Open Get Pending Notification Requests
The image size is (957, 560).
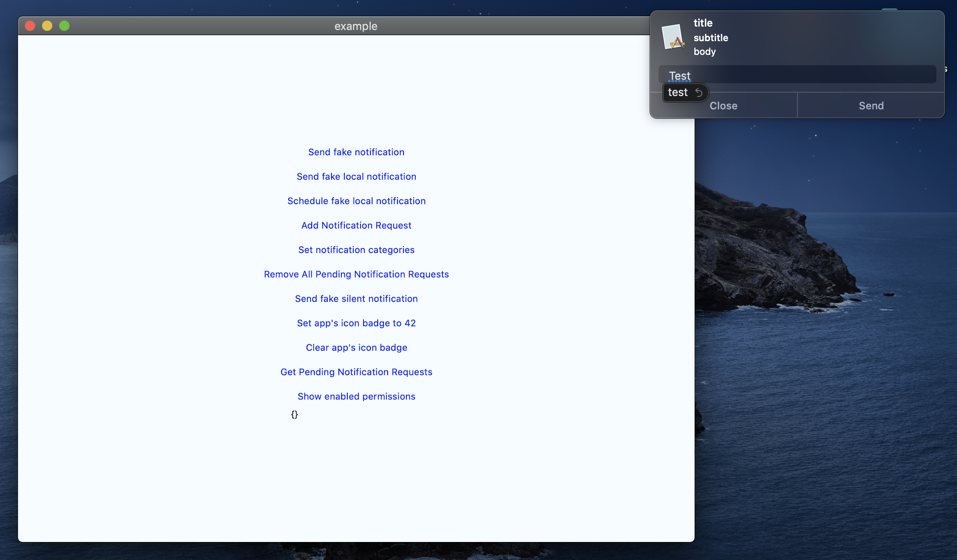pyautogui.click(x=356, y=372)
